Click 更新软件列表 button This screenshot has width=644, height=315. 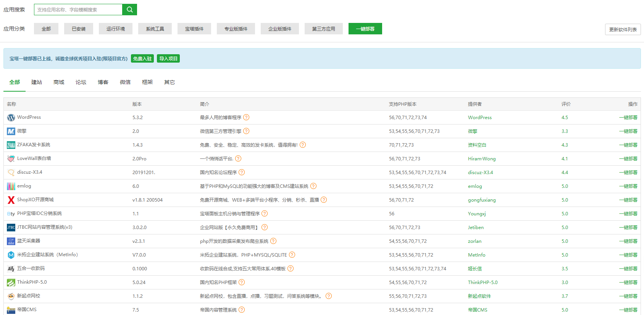tap(623, 30)
